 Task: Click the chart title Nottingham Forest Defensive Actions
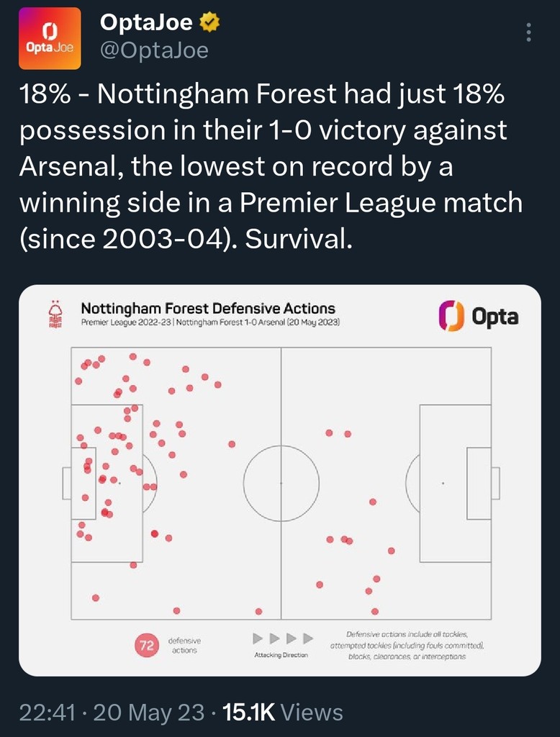[x=208, y=309]
